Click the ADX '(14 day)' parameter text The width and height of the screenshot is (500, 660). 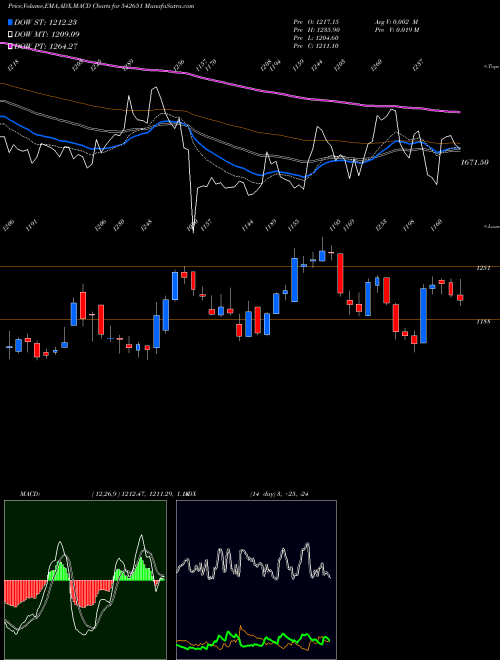tap(262, 494)
